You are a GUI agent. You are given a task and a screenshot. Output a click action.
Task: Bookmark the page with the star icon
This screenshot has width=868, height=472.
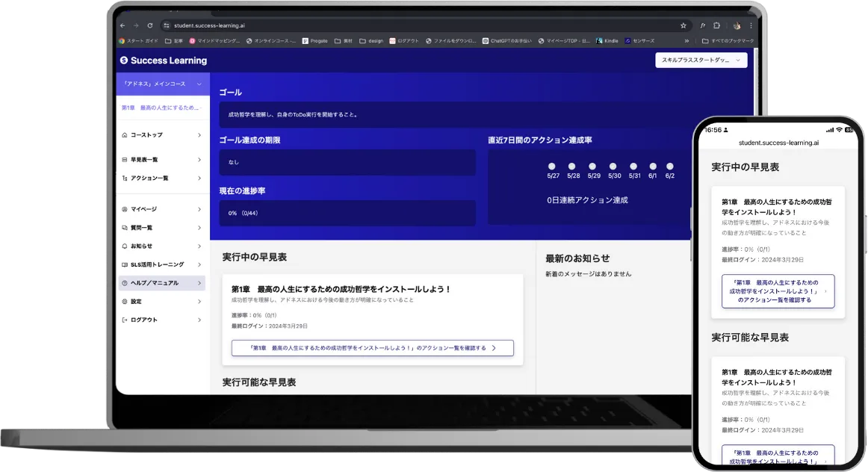pos(683,25)
